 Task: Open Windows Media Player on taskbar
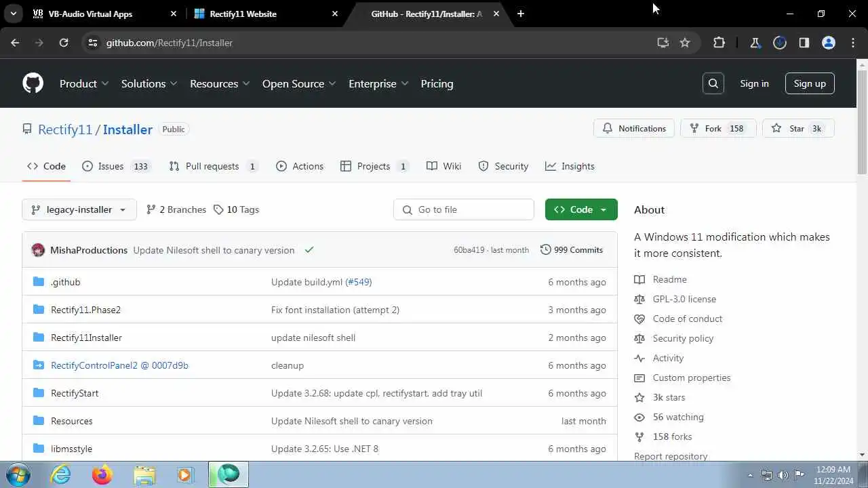185,474
